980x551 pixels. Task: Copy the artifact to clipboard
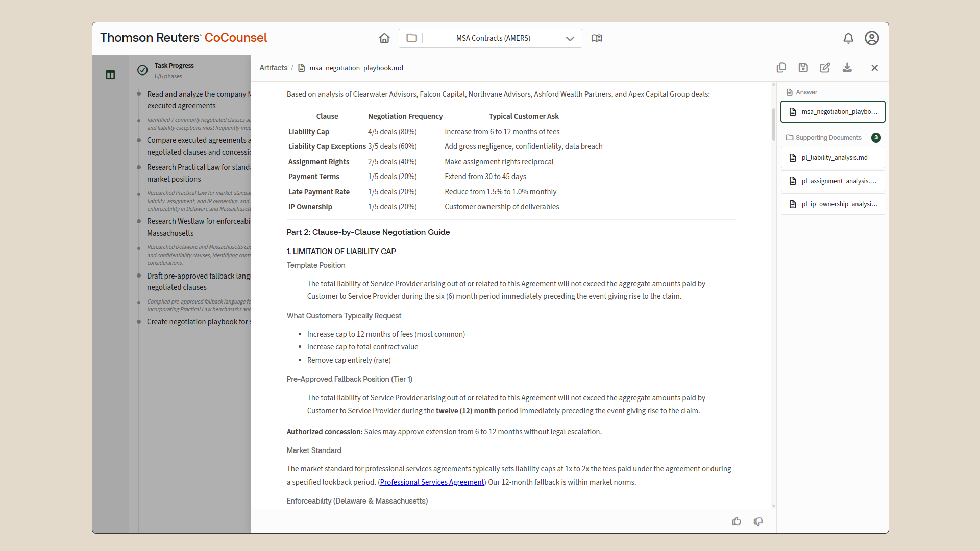click(781, 68)
